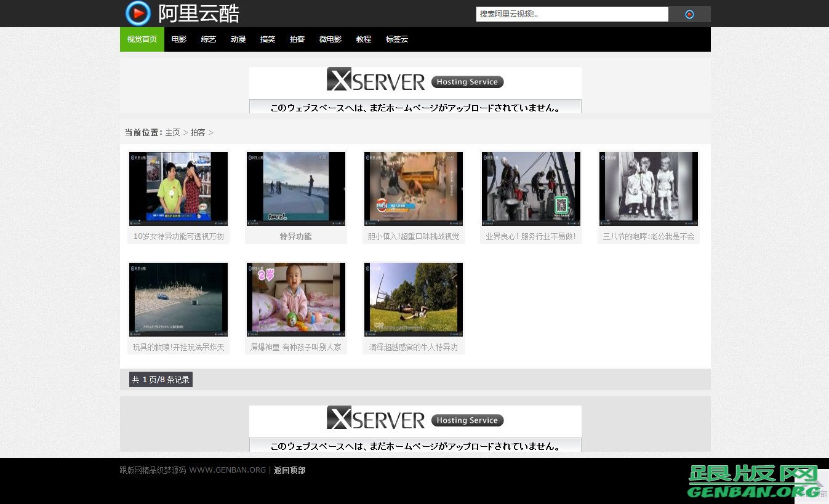
Task: Switch to the 搞笑 section
Action: pyautogui.click(x=268, y=39)
